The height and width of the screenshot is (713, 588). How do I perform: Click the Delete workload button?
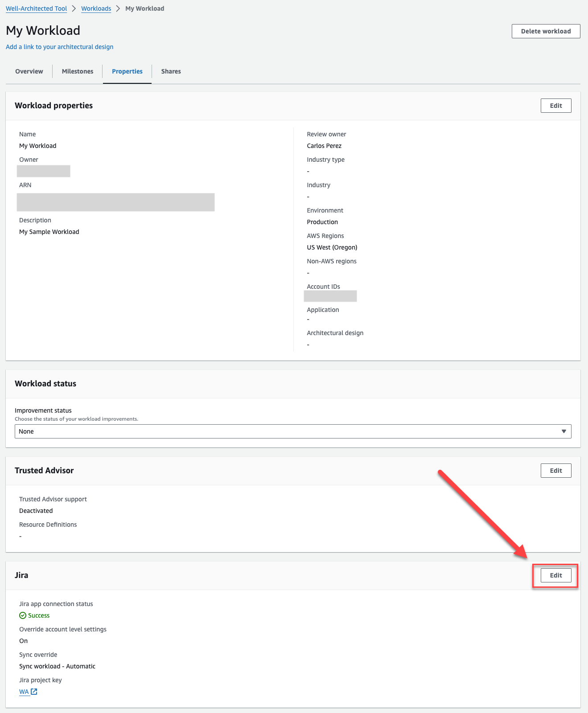[546, 31]
